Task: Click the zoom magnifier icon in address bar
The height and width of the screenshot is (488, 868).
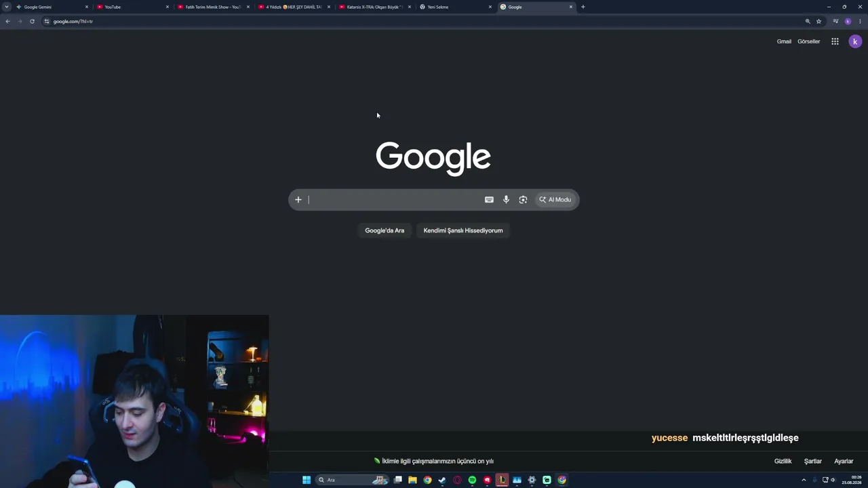Action: tap(808, 21)
